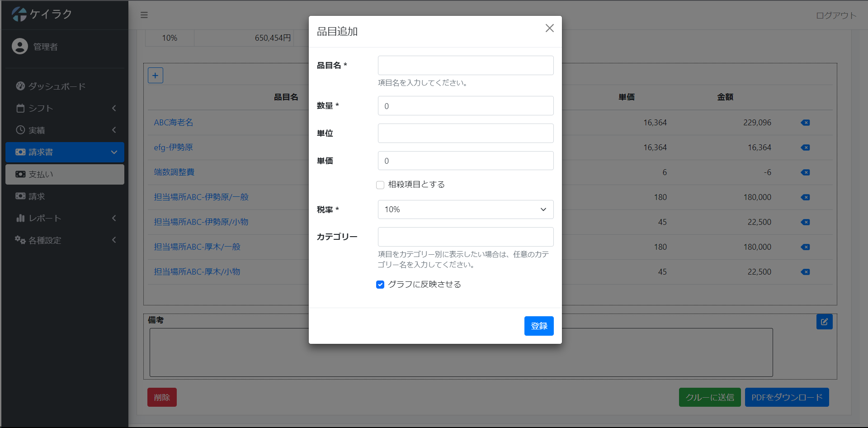
Task: Click the 単位 input field
Action: coord(466,133)
